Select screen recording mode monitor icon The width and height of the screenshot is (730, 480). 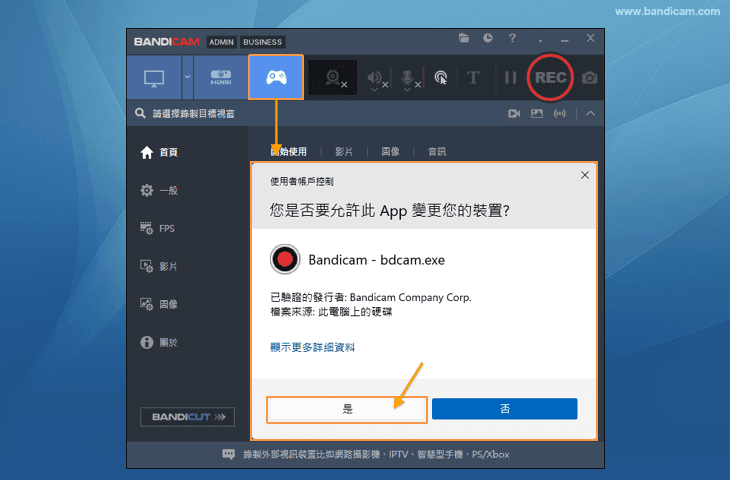coord(154,77)
